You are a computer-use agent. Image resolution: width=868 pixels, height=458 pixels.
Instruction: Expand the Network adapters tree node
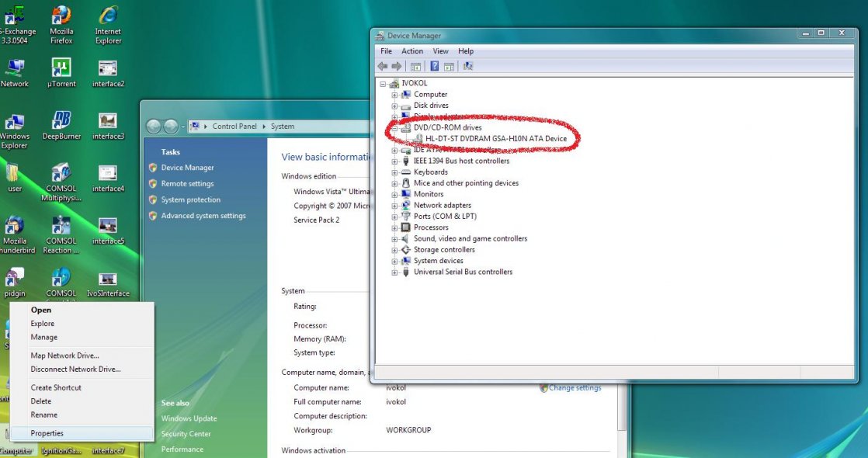point(394,206)
